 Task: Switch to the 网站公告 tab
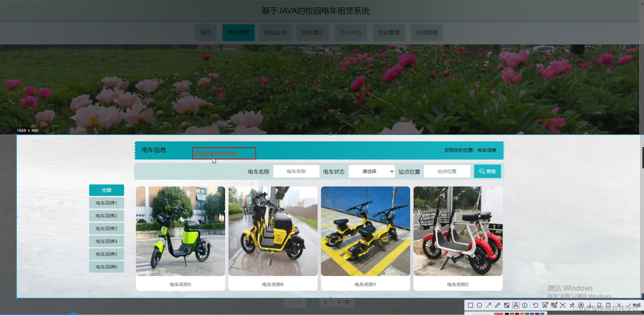tap(275, 32)
